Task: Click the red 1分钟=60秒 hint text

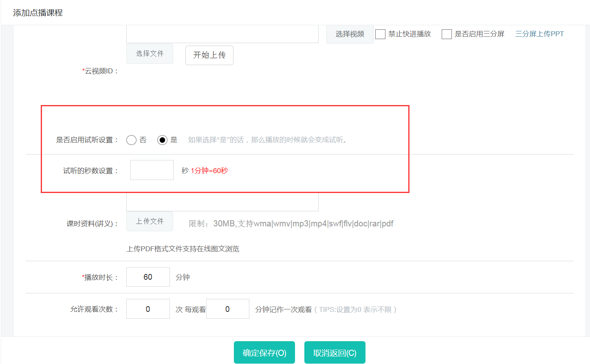Action: tap(209, 171)
